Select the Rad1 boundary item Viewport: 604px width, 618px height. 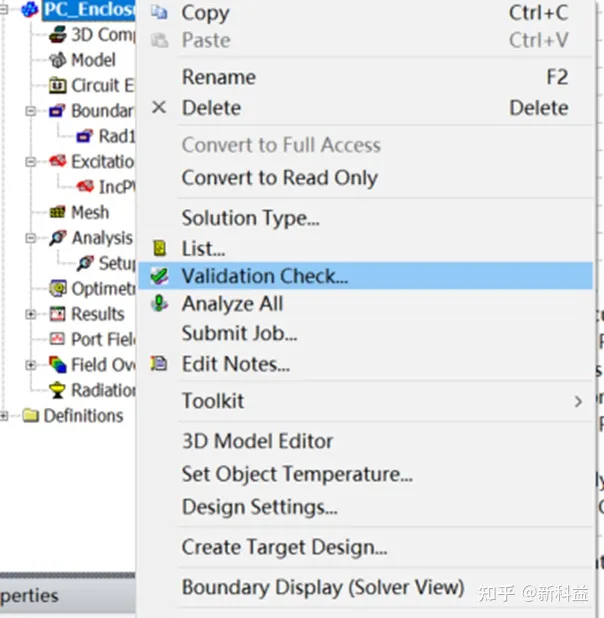point(117,136)
